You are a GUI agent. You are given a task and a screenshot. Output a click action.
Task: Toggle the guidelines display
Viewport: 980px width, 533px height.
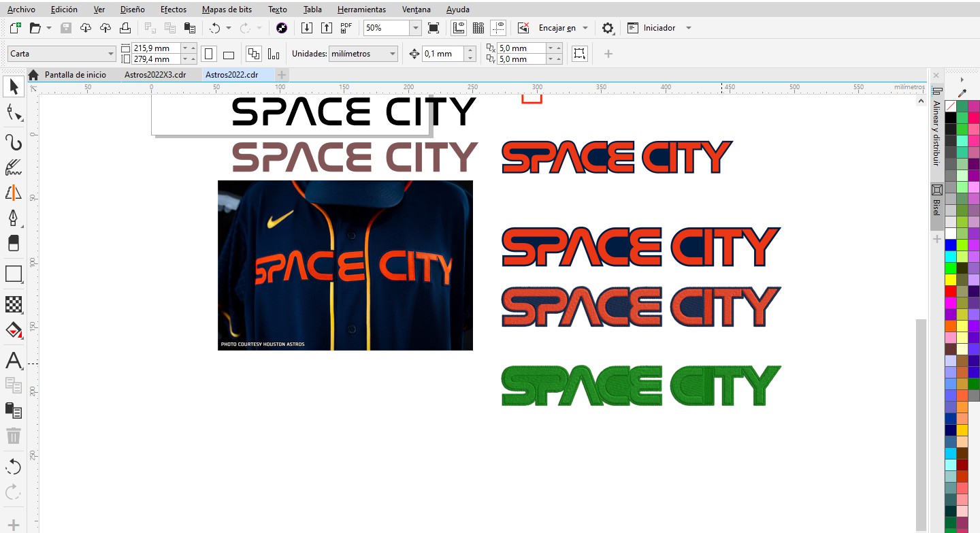point(499,28)
